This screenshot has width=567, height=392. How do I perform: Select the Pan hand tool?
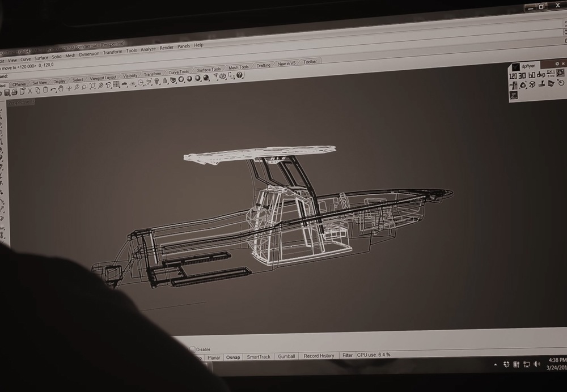click(61, 88)
